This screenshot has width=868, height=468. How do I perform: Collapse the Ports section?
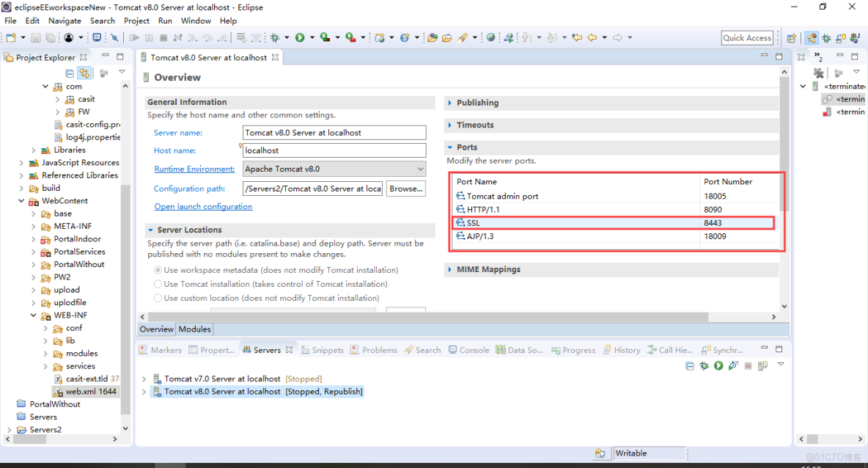(x=449, y=147)
